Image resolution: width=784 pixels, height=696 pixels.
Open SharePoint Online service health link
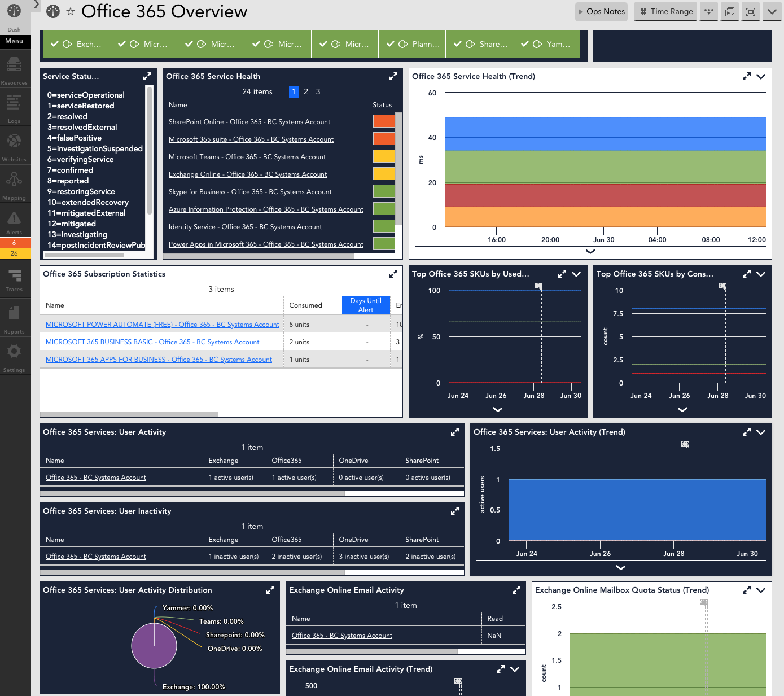249,122
